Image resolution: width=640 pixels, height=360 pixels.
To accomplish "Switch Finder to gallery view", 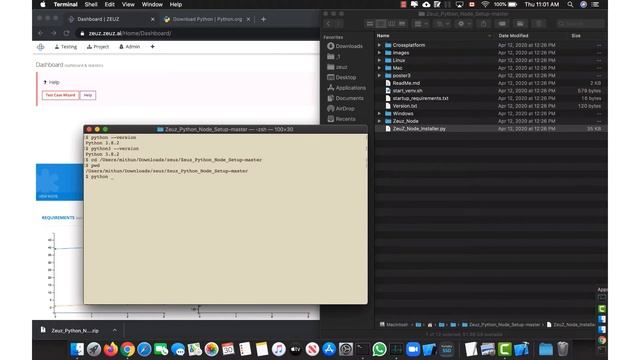I will (x=402, y=24).
